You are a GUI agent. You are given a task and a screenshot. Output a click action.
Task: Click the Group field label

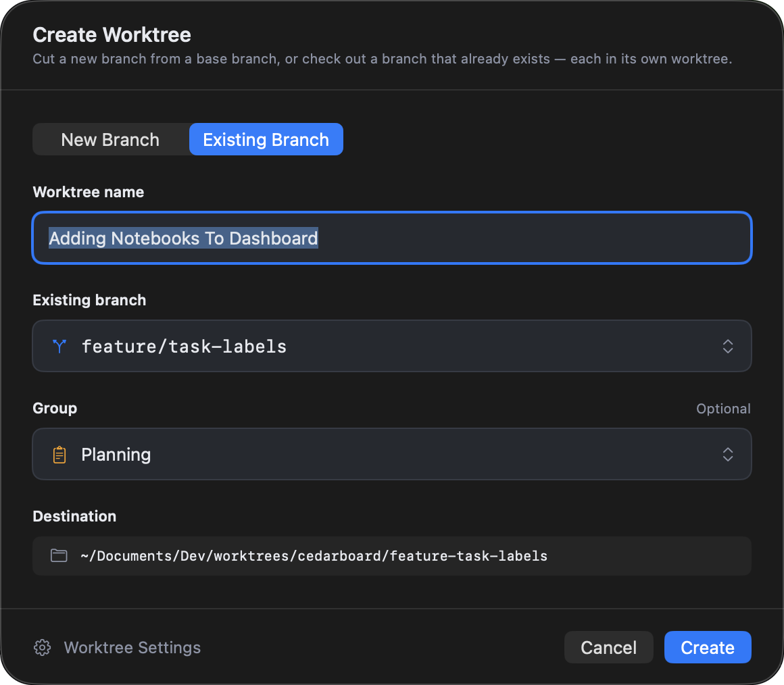point(55,408)
